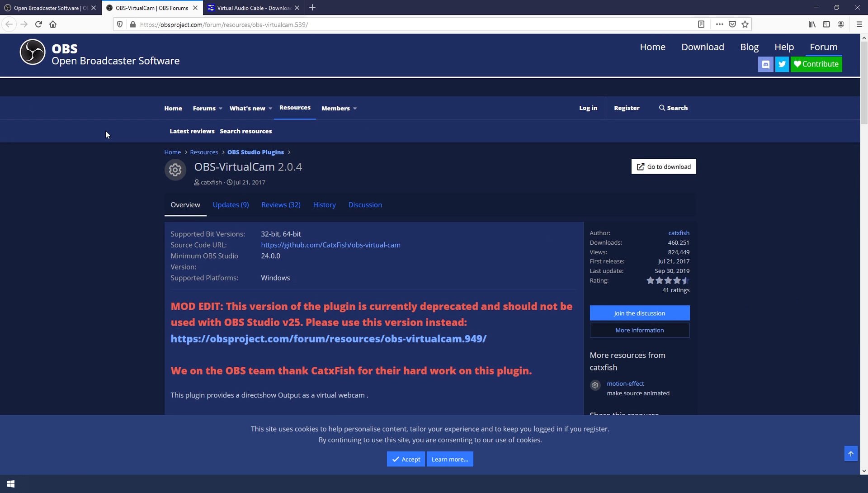Click the resource author avatar icon
Viewport: 868px width, 493px height.
pyautogui.click(x=175, y=169)
